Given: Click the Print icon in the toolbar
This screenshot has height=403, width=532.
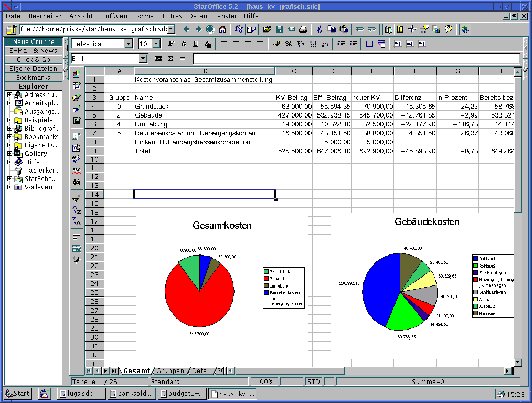Looking at the screenshot, I should tap(303, 29).
